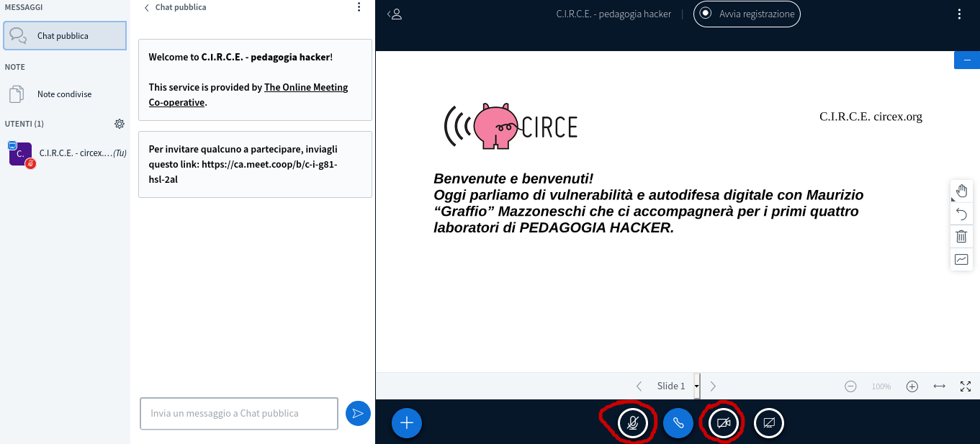Image resolution: width=980 pixels, height=444 pixels.
Task: Undo the last whiteboard annotation
Action: [x=961, y=214]
